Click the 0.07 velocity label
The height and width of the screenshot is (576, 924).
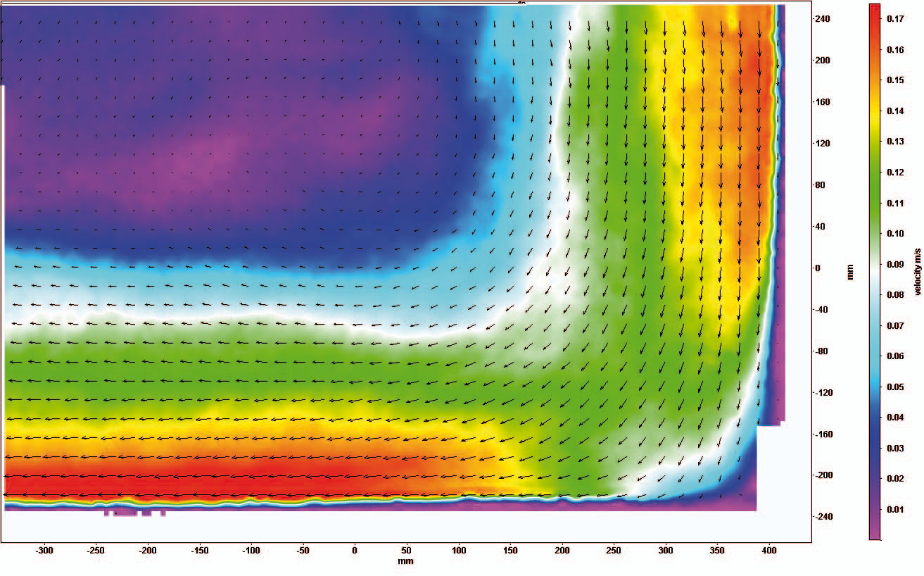(894, 325)
